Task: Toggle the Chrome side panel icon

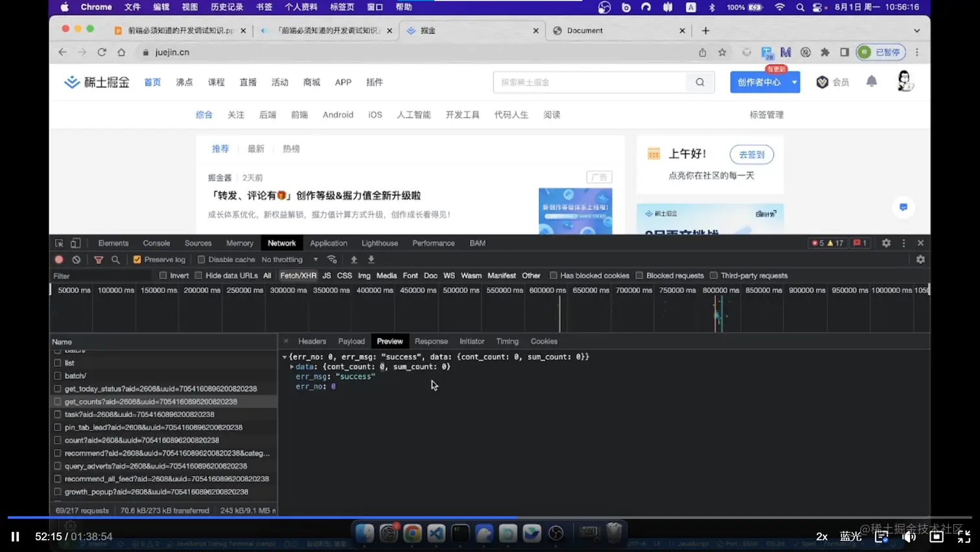Action: (845, 53)
